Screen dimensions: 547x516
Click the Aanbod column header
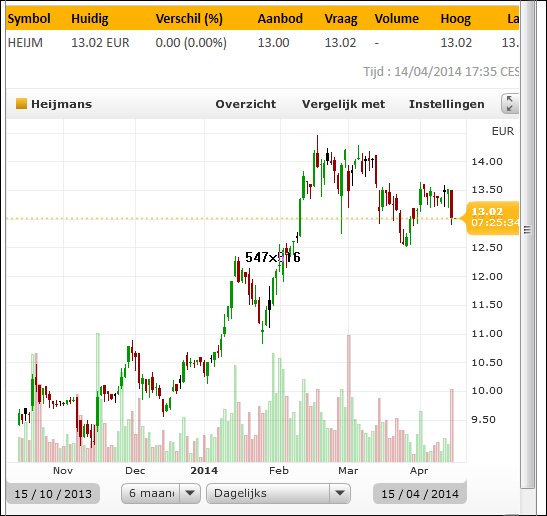click(x=280, y=18)
